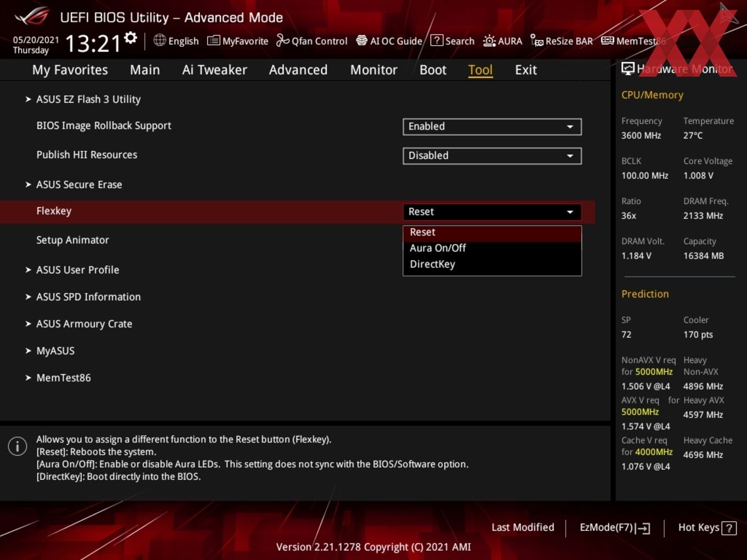Open AURA lighting icon
Viewport: 747px width, 560px height.
489,41
